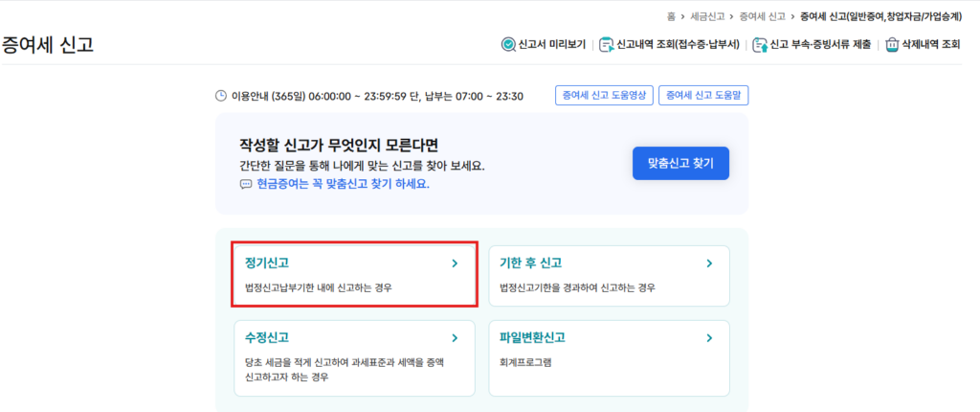Click the 삭제내역 조회 trash bin icon

(892, 44)
